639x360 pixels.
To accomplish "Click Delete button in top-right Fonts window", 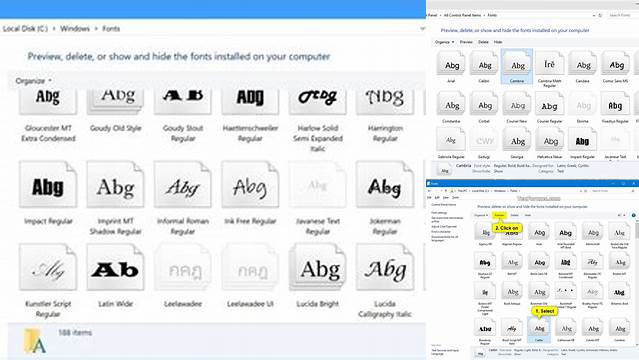I will pos(483,42).
